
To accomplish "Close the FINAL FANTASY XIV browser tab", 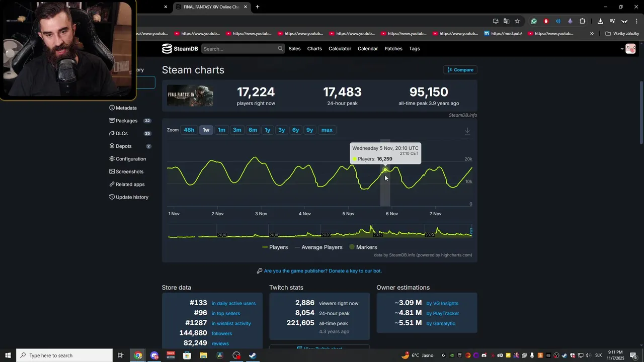I will coord(246,7).
